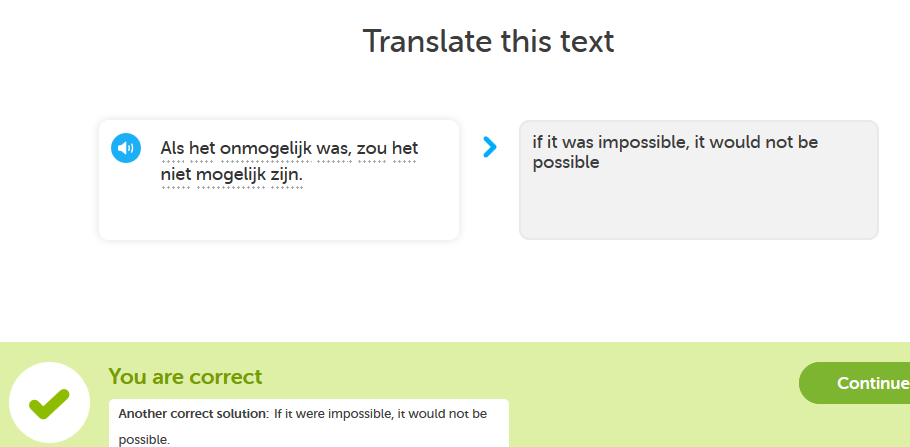Click the "You are correct" message
910x447 pixels.
[x=185, y=377]
